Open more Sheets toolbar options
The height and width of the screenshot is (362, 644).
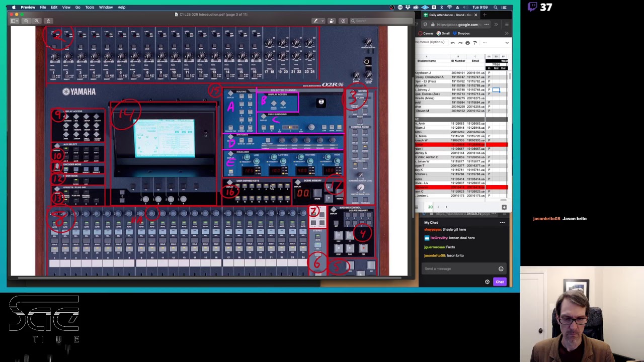485,43
